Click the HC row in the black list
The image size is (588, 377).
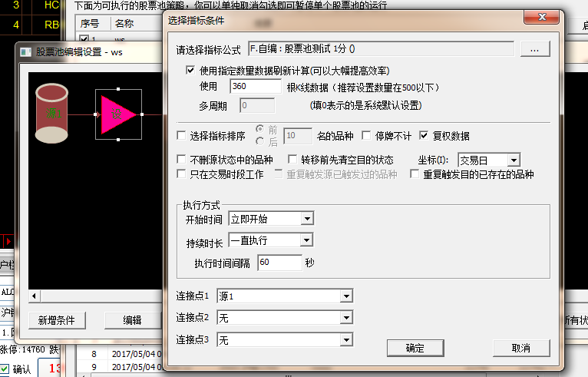click(31, 5)
